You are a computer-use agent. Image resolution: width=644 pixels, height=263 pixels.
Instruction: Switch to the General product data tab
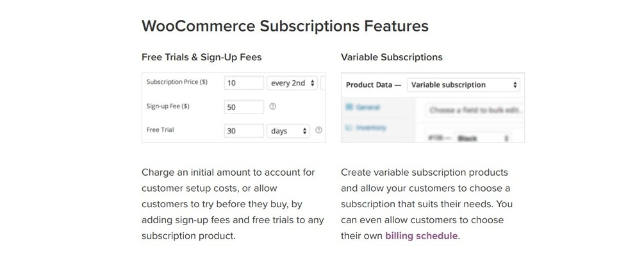tap(368, 106)
